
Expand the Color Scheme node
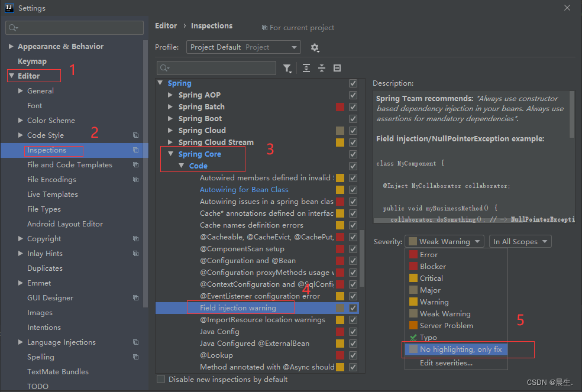coord(21,120)
